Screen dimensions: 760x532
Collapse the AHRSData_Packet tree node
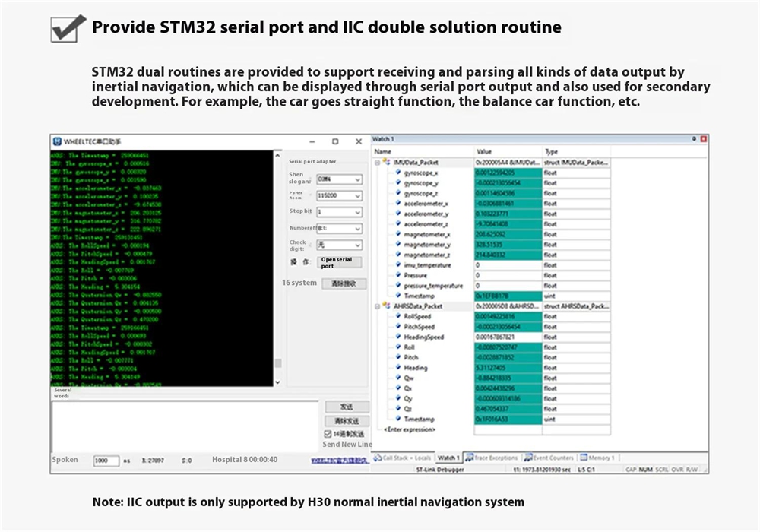coord(378,306)
